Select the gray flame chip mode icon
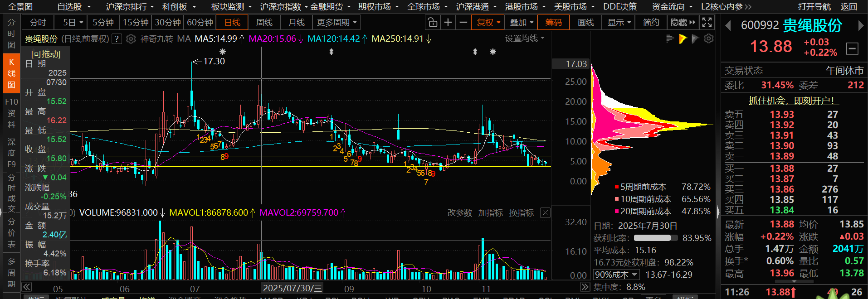868x299 pixels. point(695,39)
